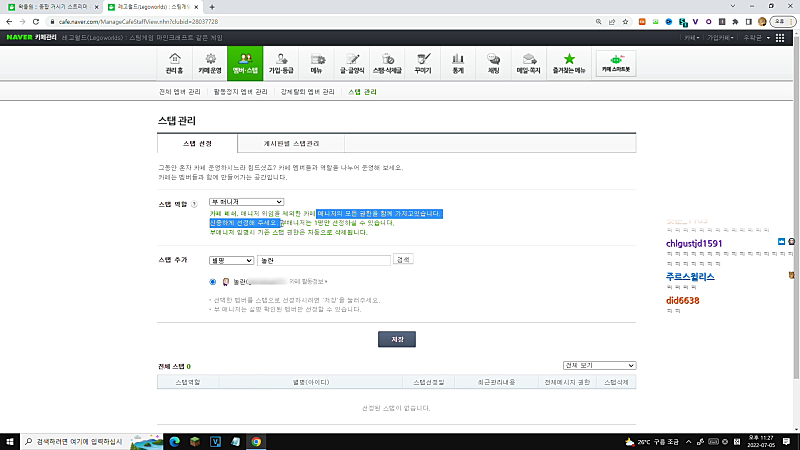Open a new Chrome tab

tap(212, 7)
